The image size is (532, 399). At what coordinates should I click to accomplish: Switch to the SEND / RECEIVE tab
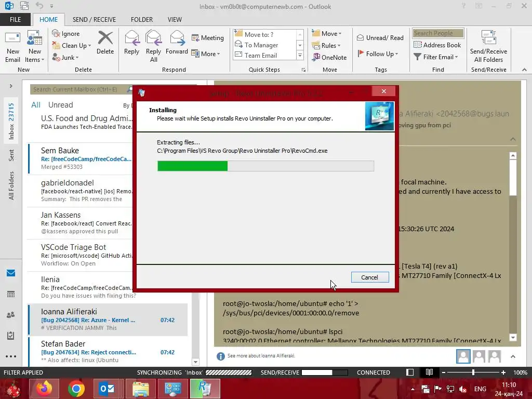[94, 19]
